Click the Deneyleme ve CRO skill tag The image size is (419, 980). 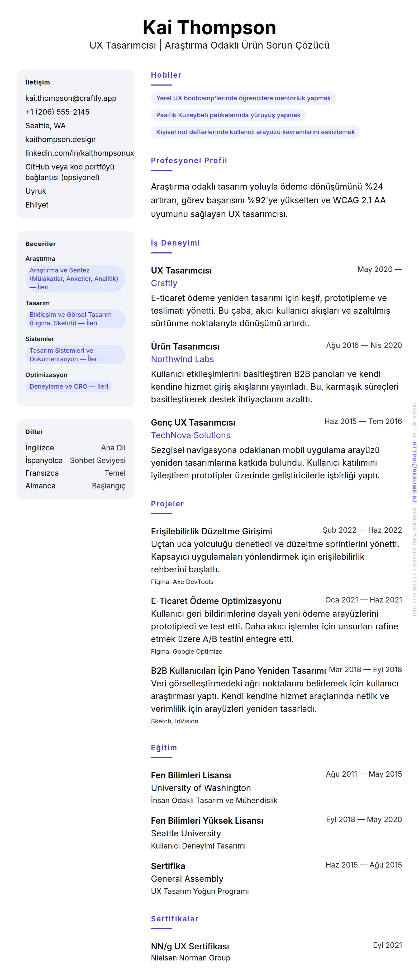69,386
